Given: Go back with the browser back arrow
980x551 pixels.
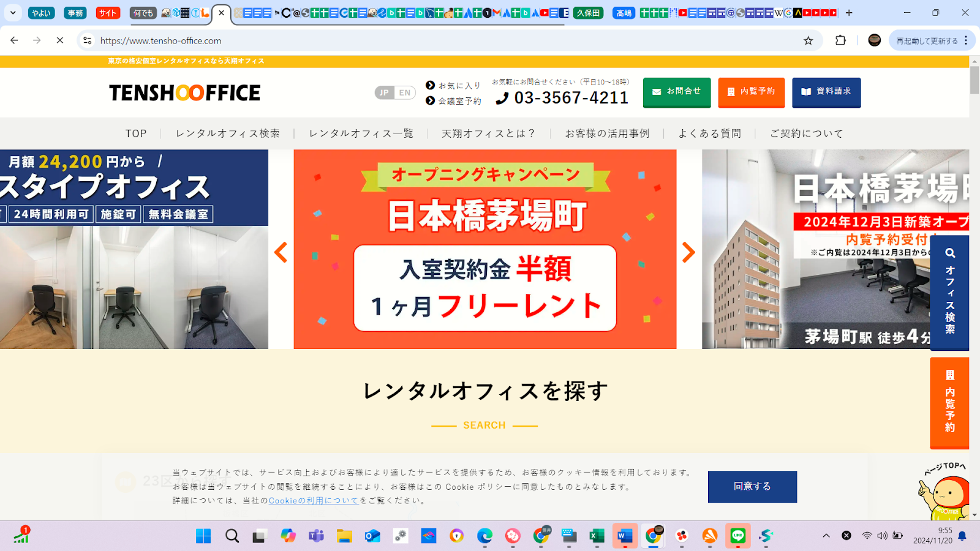Looking at the screenshot, I should pyautogui.click(x=14, y=40).
